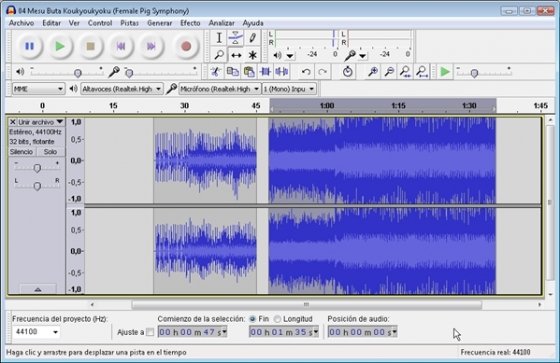
Task: Mute the track with Silencio button
Action: pyautogui.click(x=21, y=152)
